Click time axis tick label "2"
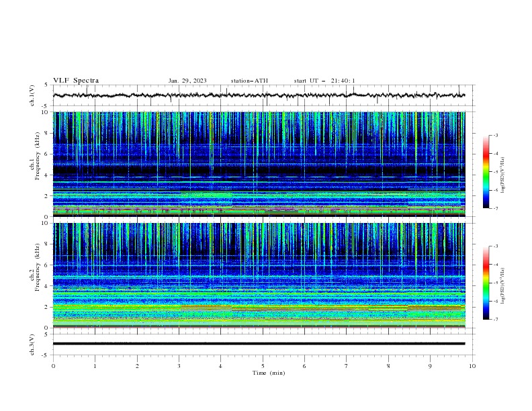This screenshot has height=411, width=532. click(x=137, y=366)
